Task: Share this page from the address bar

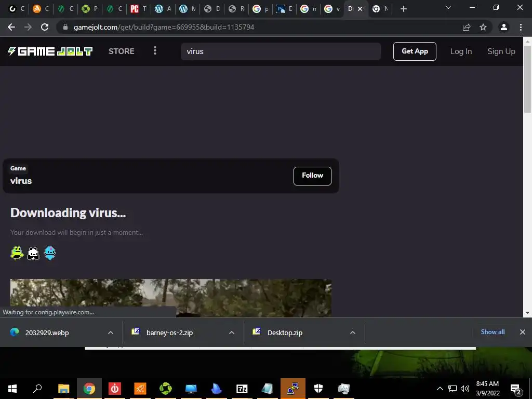Action: pyautogui.click(x=467, y=27)
